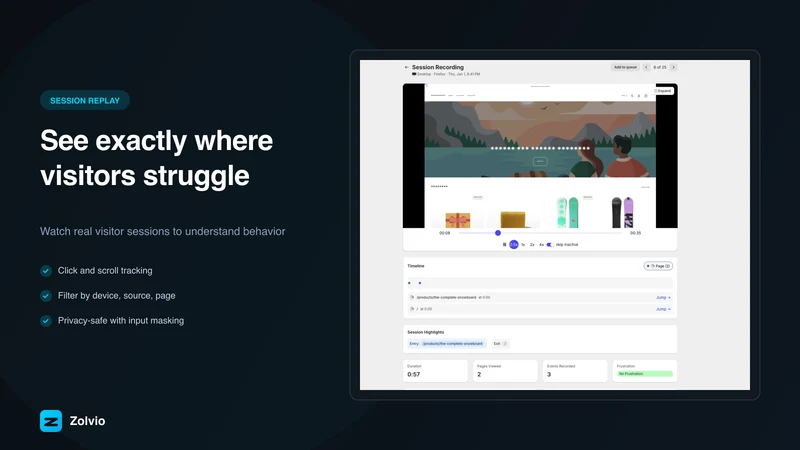Select the 0.5x playback speed
This screenshot has height=450, width=800.
514,245
